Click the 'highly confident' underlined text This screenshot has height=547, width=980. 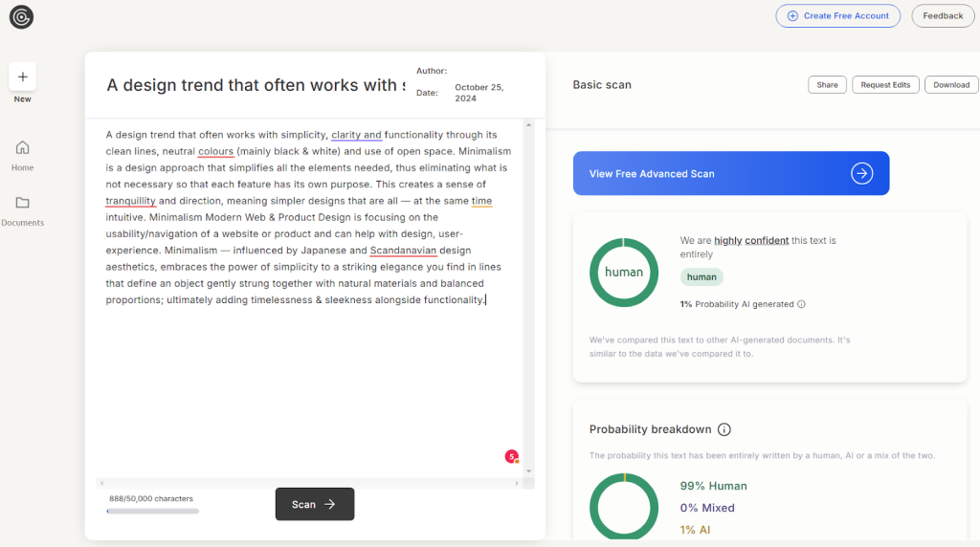750,240
